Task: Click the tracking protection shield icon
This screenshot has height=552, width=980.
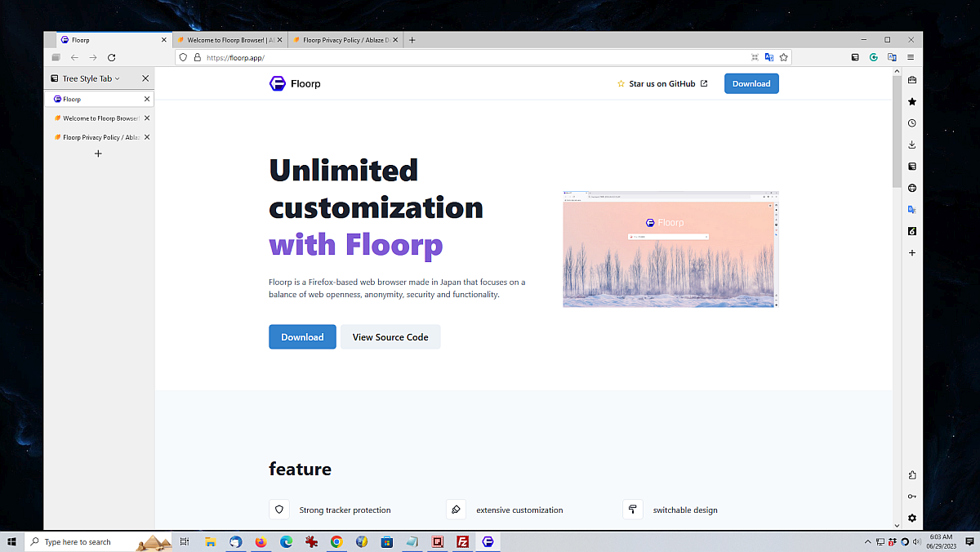Action: point(183,58)
